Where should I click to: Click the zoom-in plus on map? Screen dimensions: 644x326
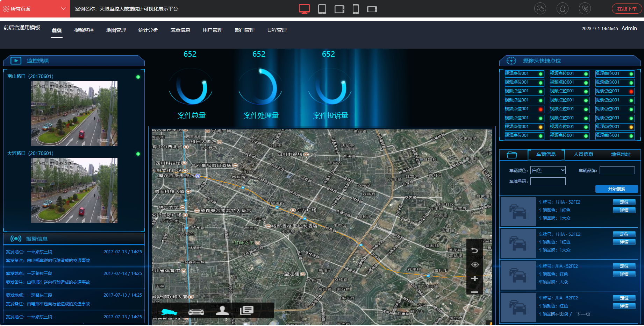coord(474,279)
